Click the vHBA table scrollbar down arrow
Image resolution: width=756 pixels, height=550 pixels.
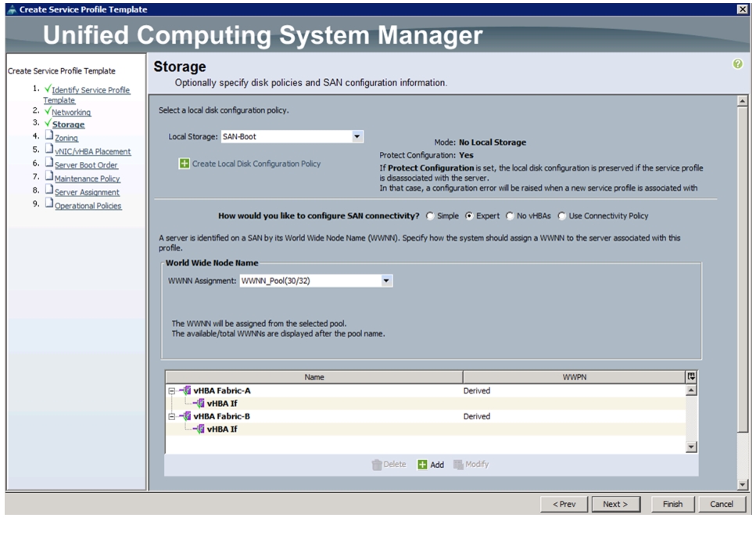tap(691, 448)
